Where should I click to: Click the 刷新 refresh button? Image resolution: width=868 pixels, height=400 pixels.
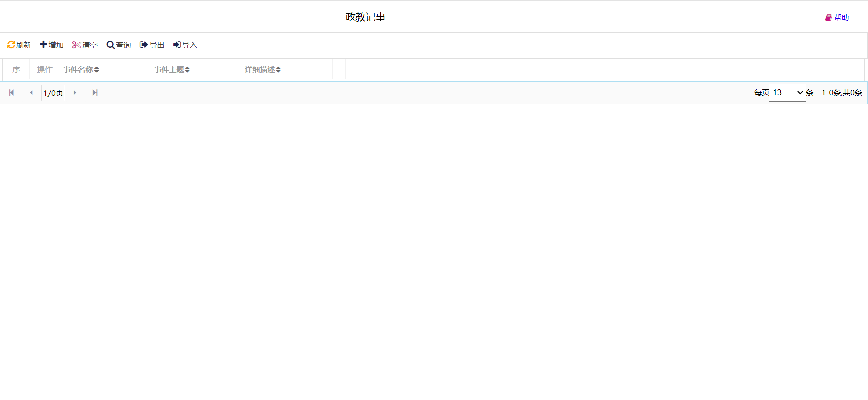click(x=19, y=45)
